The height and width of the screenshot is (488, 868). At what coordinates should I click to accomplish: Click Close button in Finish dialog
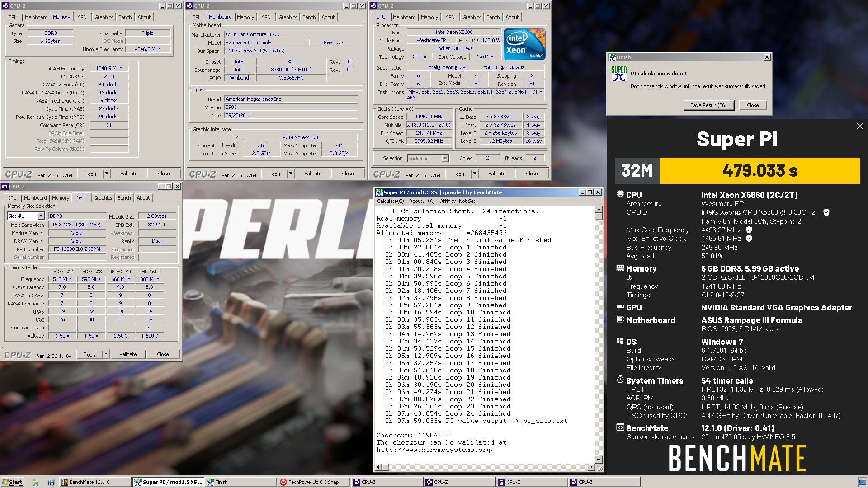pyautogui.click(x=753, y=105)
